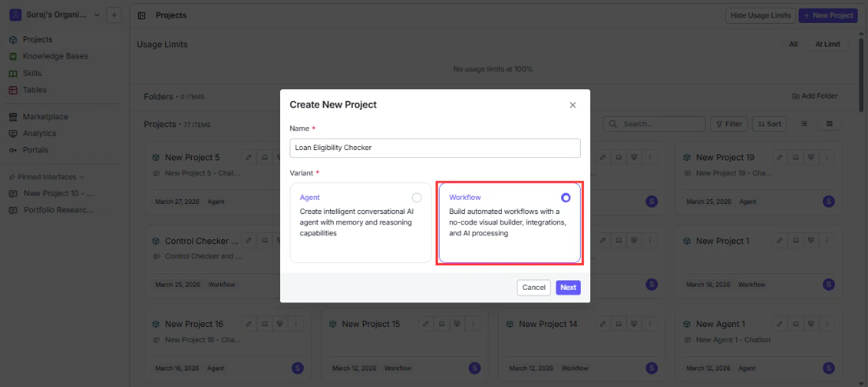This screenshot has height=387, width=868.
Task: Open Projects in the sidebar
Action: (x=38, y=39)
